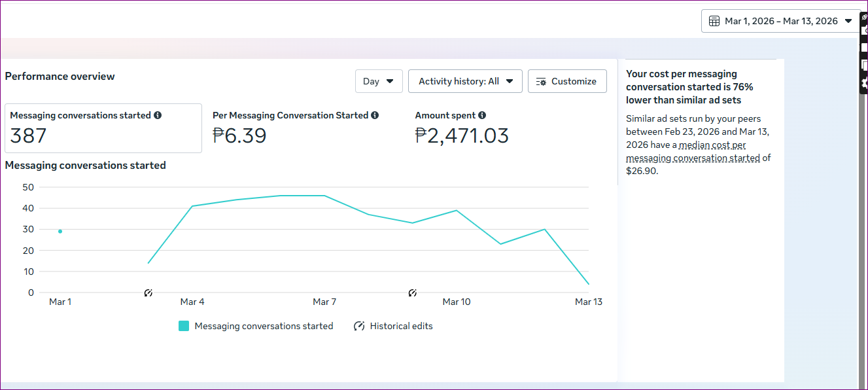
Task: Toggle Historical edits in chart legend
Action: (393, 326)
